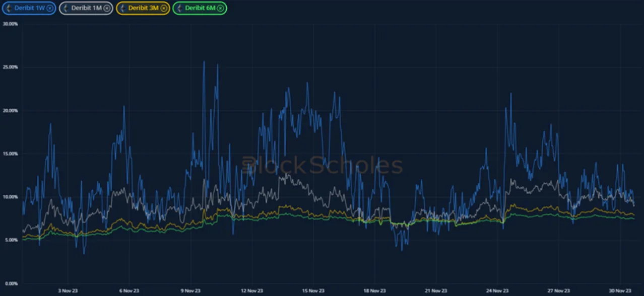Click the 30.00% y-axis label

pos(10,24)
